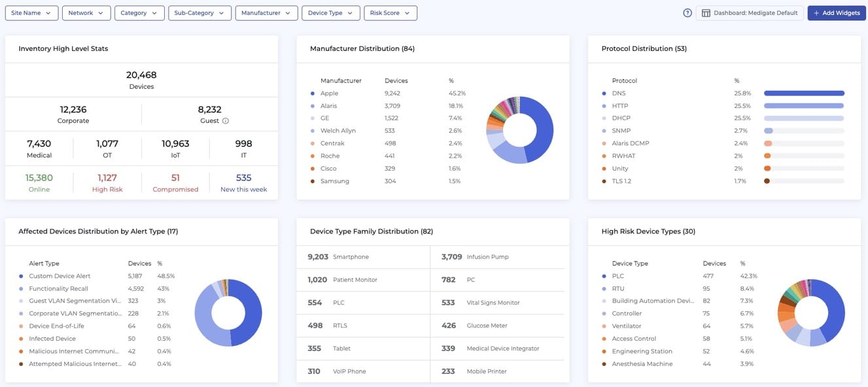868x387 pixels.
Task: Open the Risk Score filter dropdown
Action: [391, 13]
